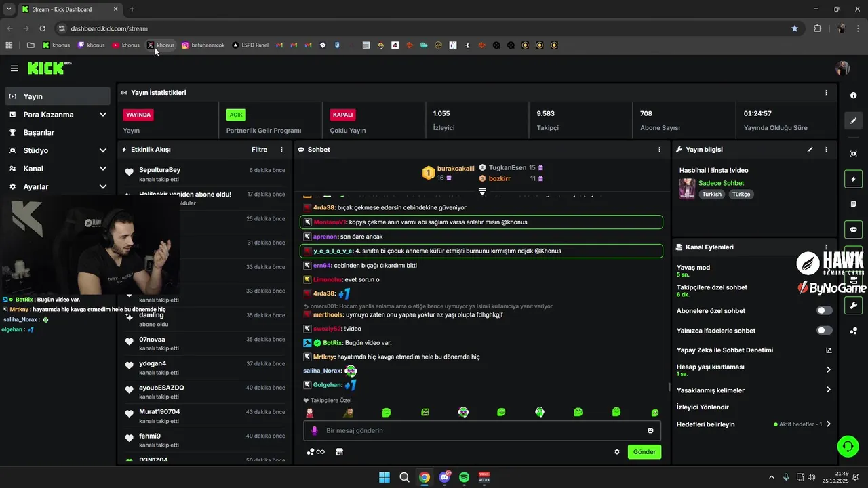The width and height of the screenshot is (868, 488).
Task: Open the emoji picker in the message box
Action: coord(650,430)
